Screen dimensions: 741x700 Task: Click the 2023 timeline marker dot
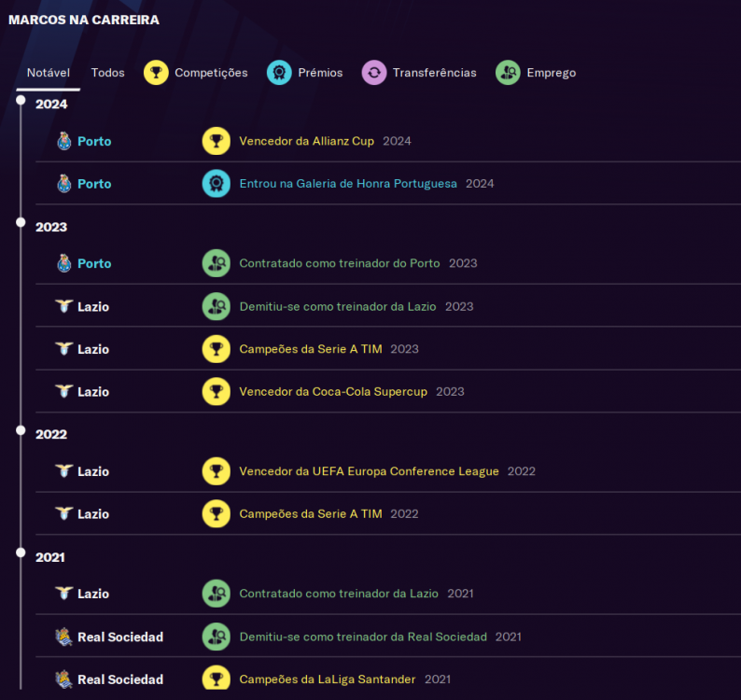point(21,222)
